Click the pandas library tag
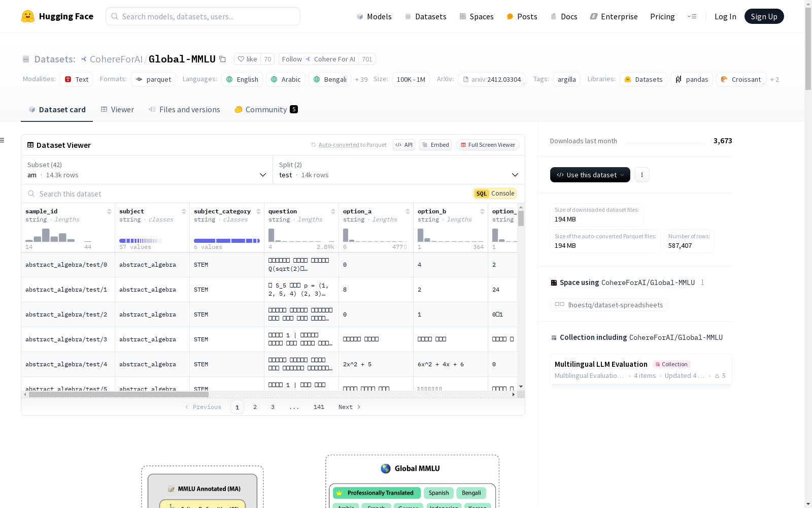The height and width of the screenshot is (508, 812). pyautogui.click(x=692, y=79)
